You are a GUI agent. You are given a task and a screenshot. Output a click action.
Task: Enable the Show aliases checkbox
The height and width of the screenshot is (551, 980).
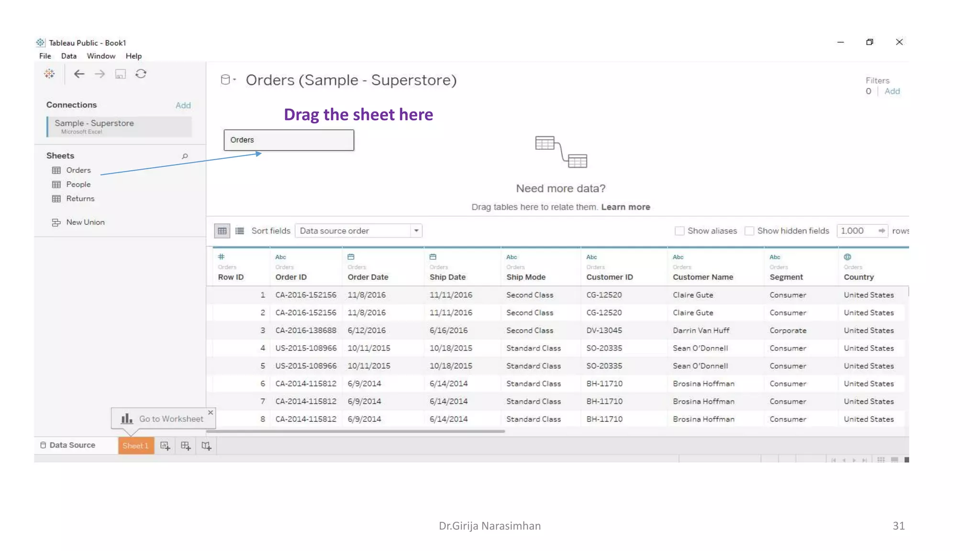pyautogui.click(x=679, y=231)
